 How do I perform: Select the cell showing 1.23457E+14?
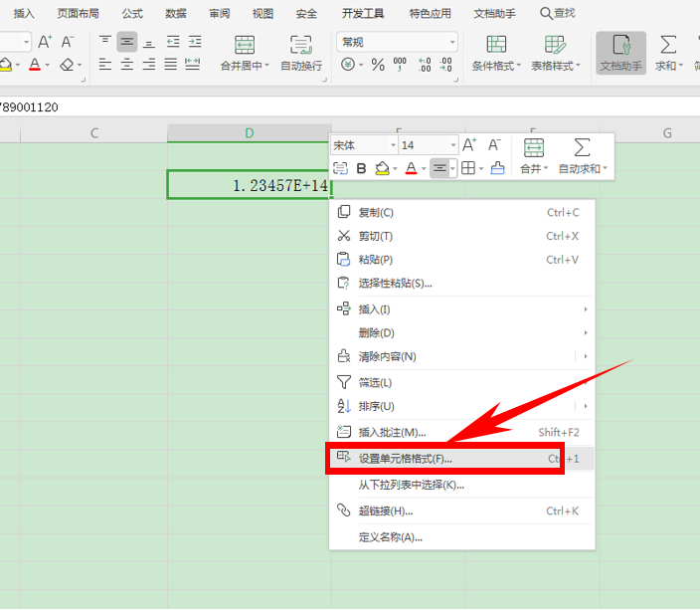[250, 184]
